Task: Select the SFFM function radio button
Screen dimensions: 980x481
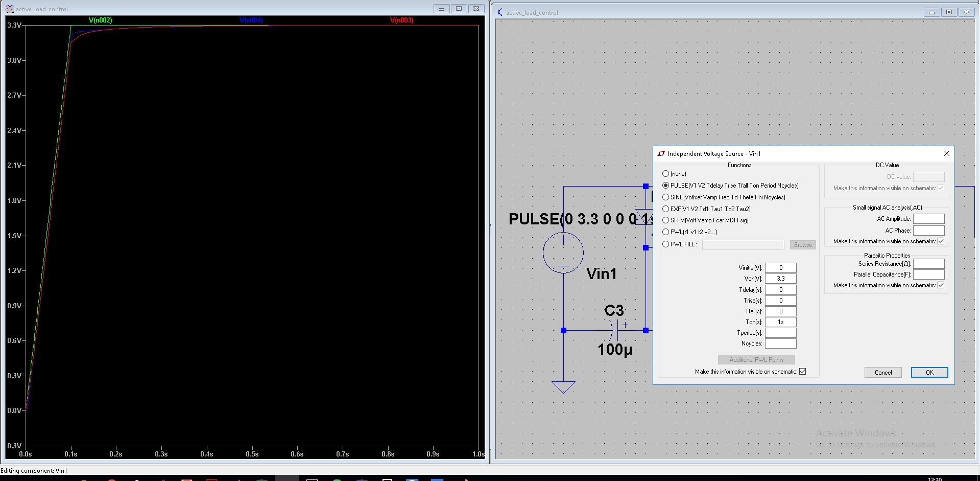Action: pos(666,220)
